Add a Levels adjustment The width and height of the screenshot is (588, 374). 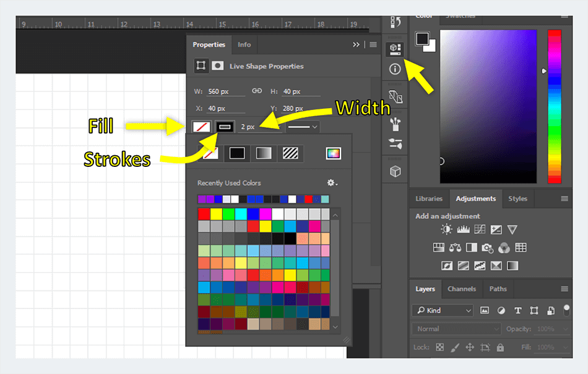pyautogui.click(x=463, y=229)
